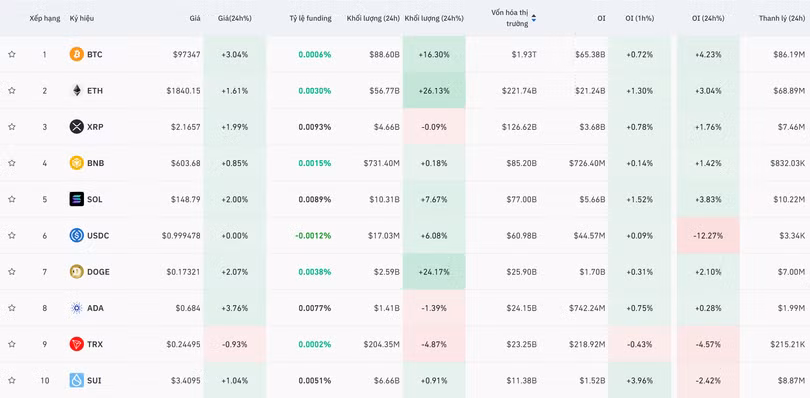Sort by Khối lượng (24h%) header
810x398 pixels.
click(x=434, y=18)
